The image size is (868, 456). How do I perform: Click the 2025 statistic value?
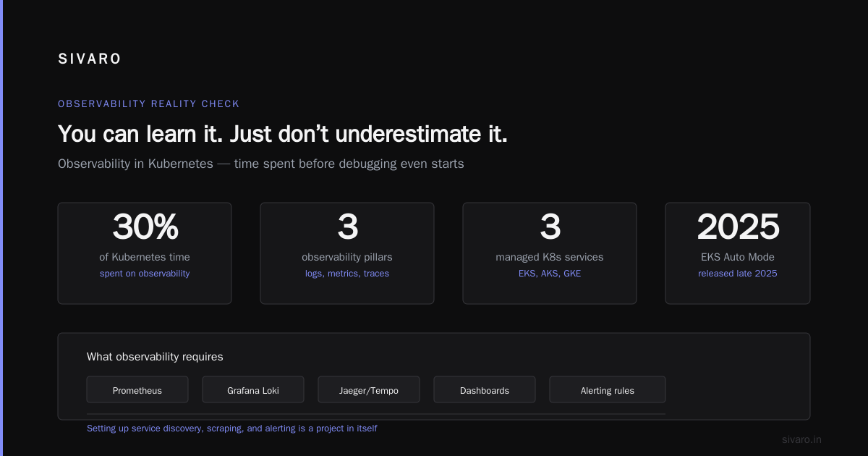[738, 227]
